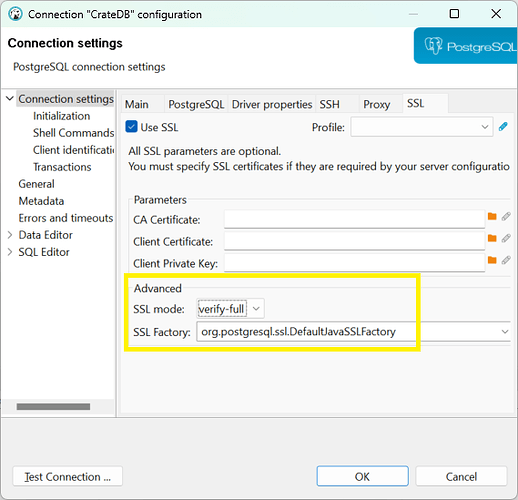
Task: Click the Client Certificate folder browse icon
Action: coord(492,238)
